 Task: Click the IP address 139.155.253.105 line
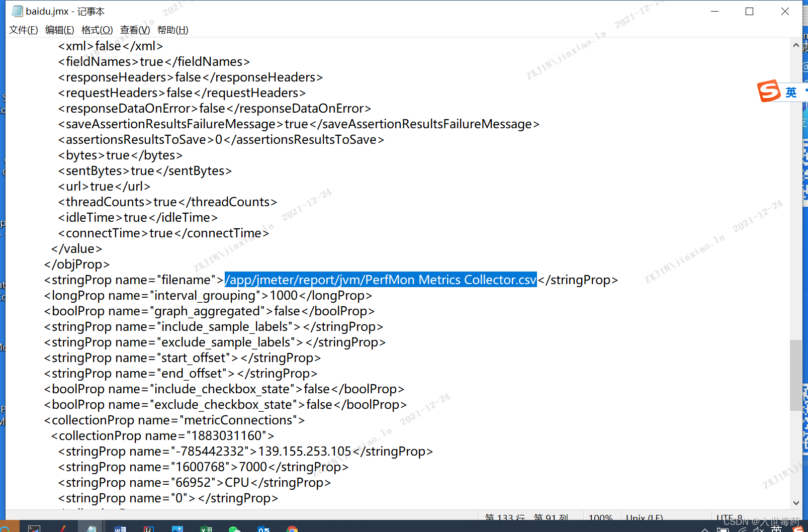point(246,452)
